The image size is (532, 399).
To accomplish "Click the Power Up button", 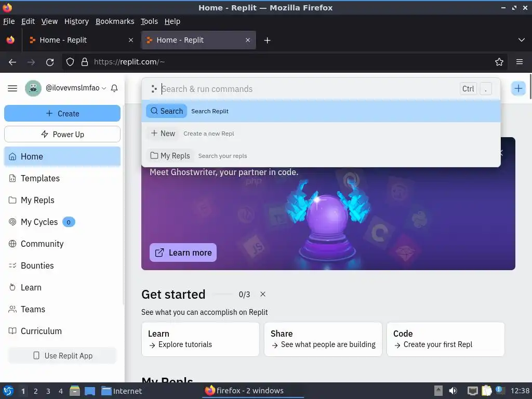I will point(62,135).
